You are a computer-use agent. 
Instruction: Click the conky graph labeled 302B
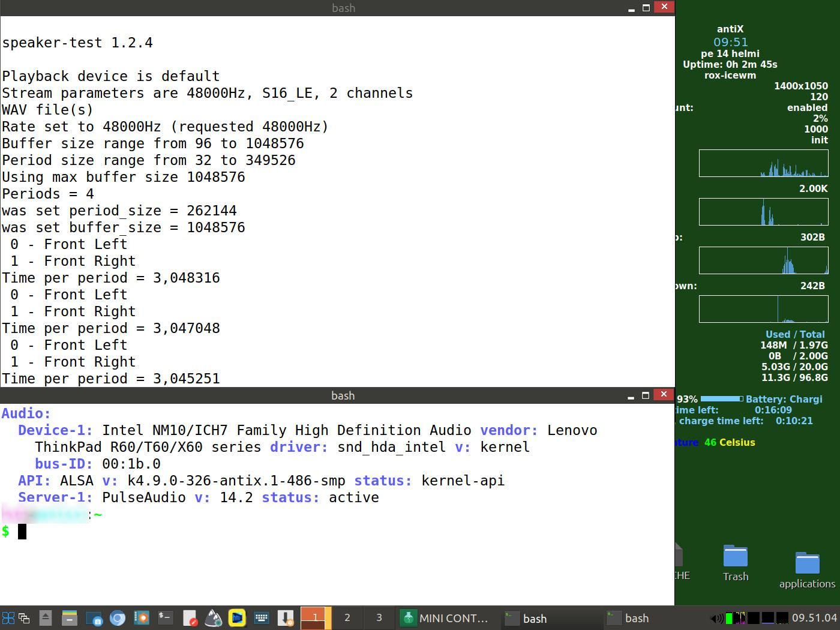coord(764,261)
